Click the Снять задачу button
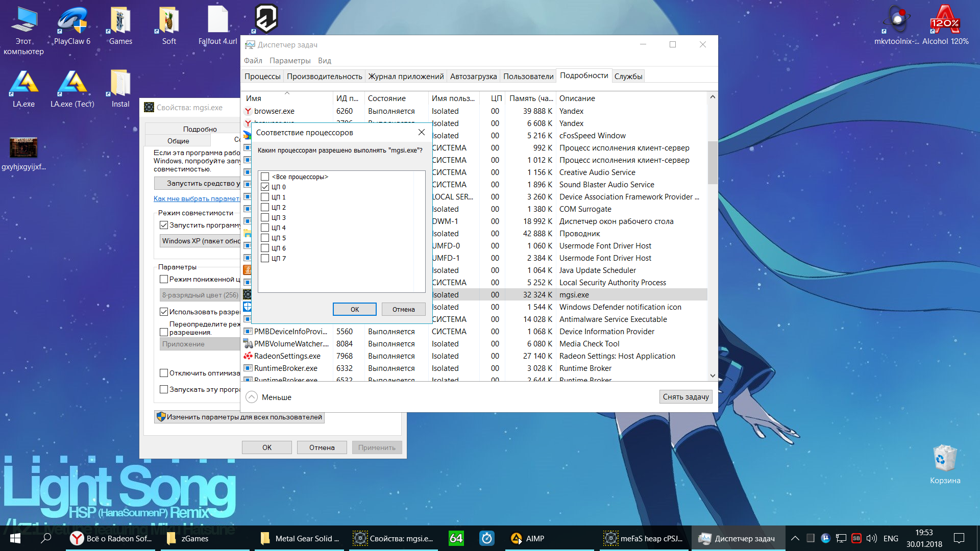Viewport: 980px width, 551px height. pos(685,397)
